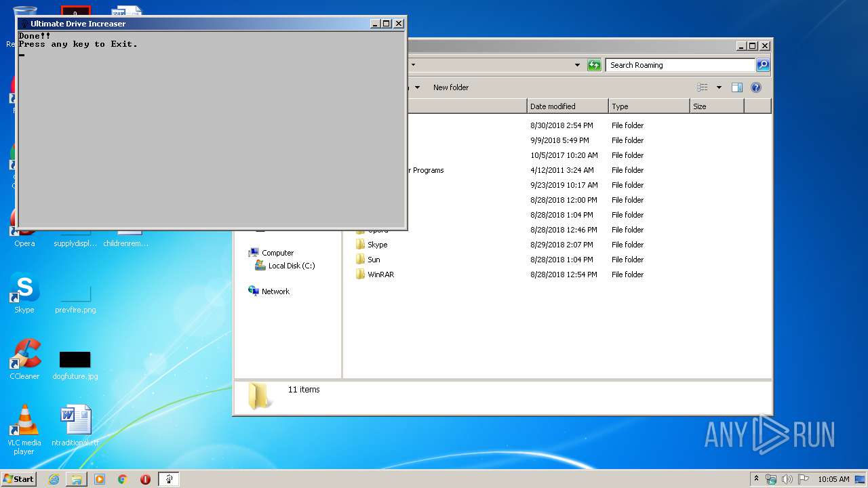Image resolution: width=868 pixels, height=488 pixels.
Task: Open Windows Media Player from taskbar
Action: pos(100,479)
